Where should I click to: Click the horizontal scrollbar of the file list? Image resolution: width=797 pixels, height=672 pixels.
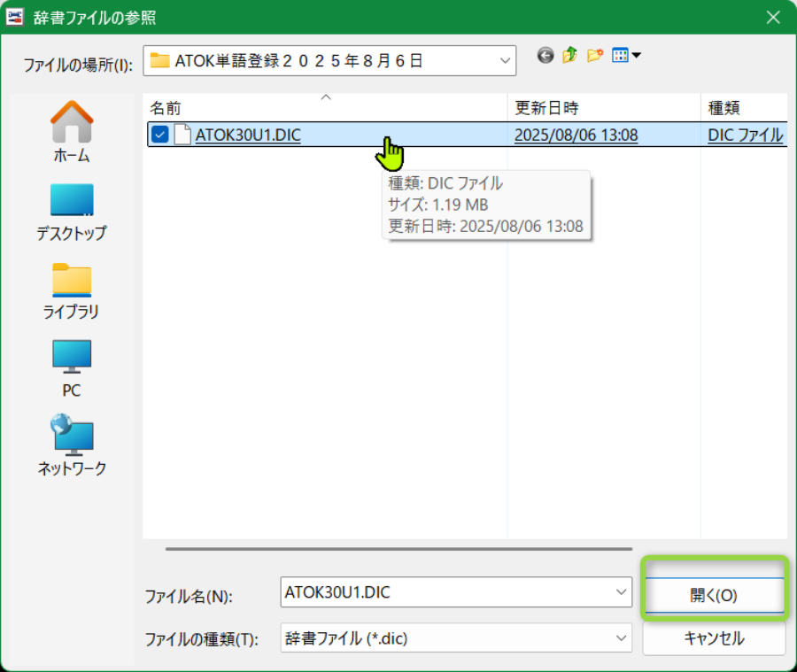click(398, 549)
